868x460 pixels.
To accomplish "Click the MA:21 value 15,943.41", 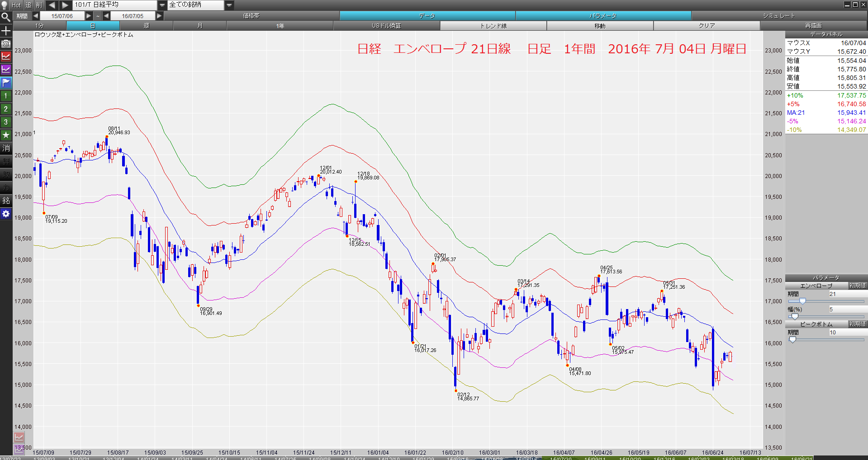I will pos(851,113).
